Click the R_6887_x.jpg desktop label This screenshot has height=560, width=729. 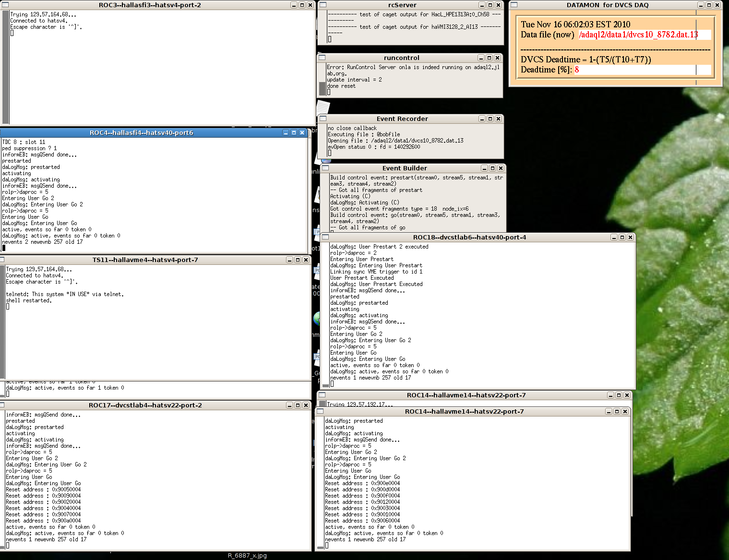click(247, 556)
